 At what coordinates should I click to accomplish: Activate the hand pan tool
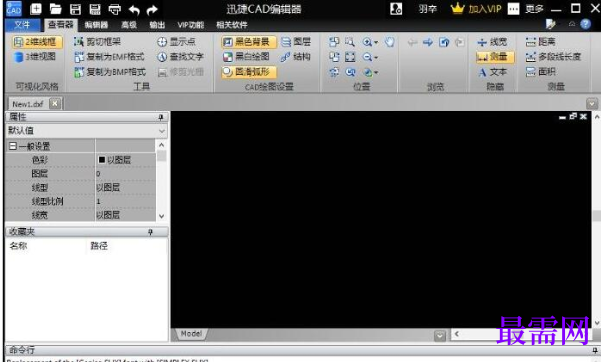(390, 41)
